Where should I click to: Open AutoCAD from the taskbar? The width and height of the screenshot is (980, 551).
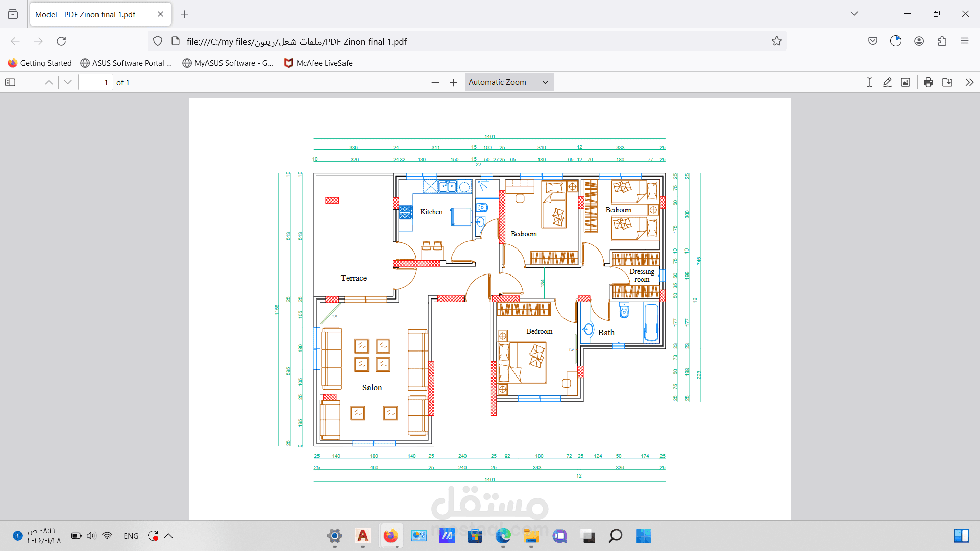363,536
